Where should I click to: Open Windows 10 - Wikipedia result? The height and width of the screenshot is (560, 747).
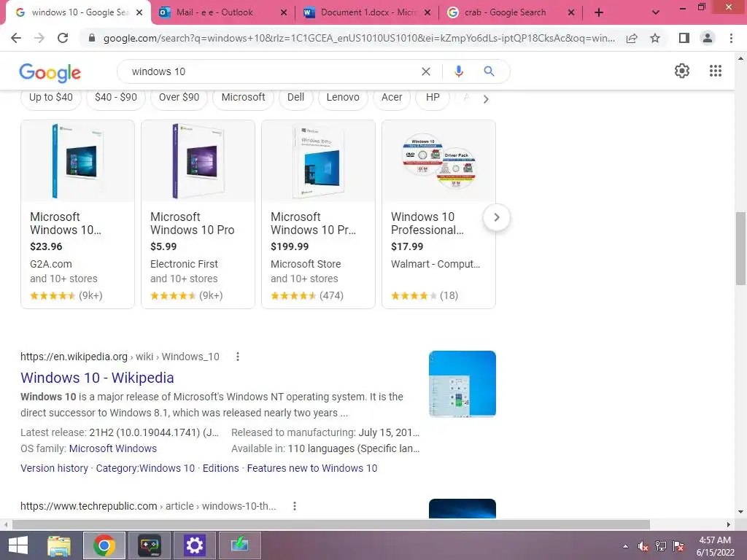pos(97,378)
